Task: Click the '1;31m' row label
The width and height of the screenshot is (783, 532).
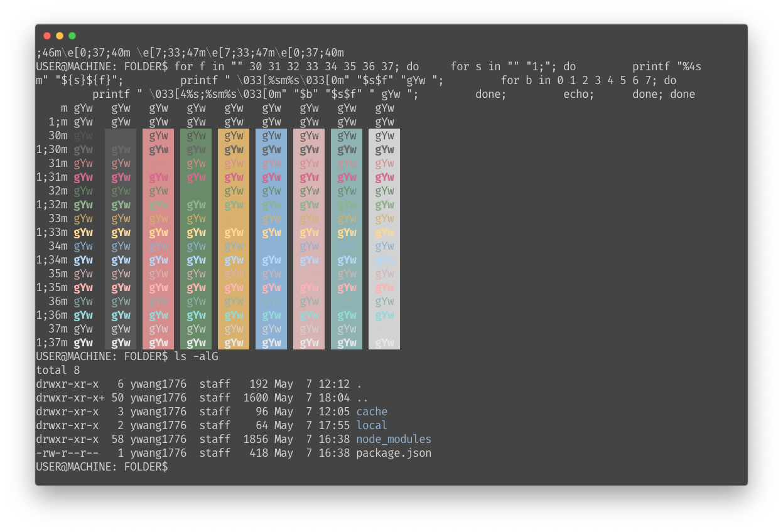Action: coord(51,177)
